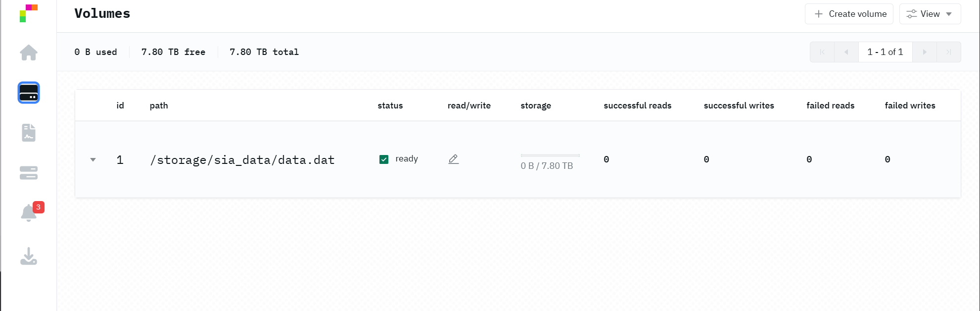Open the server configuration icon in sidebar
This screenshot has height=311, width=980.
click(x=29, y=173)
